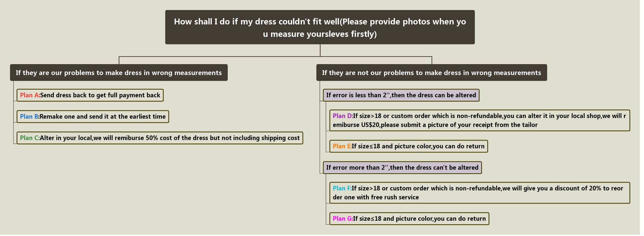644x236 pixels.
Task: Select the 'If they are our problems' branch node
Action: (119, 73)
